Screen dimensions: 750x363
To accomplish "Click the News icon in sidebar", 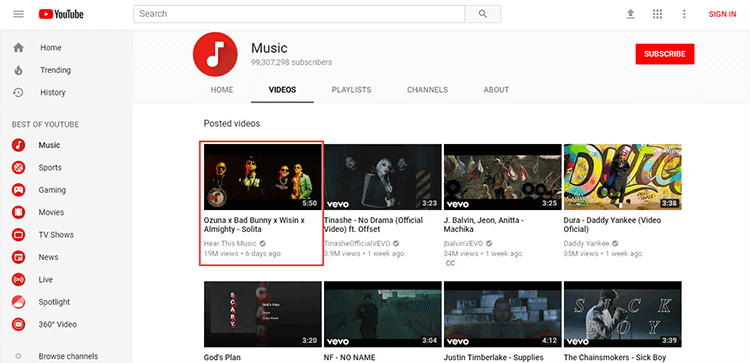I will [18, 257].
